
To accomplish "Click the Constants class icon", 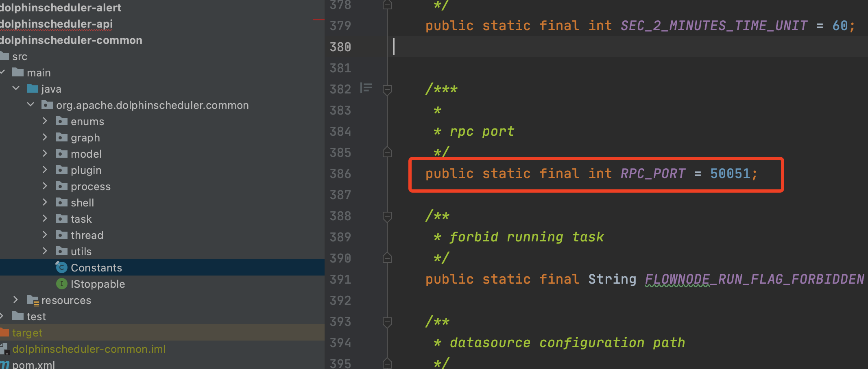I will (61, 267).
